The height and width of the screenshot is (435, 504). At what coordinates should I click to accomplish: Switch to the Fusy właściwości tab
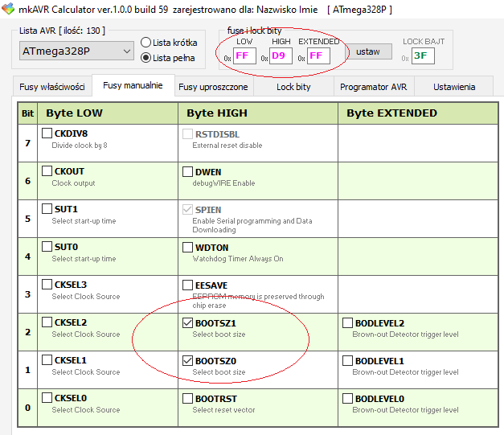52,87
